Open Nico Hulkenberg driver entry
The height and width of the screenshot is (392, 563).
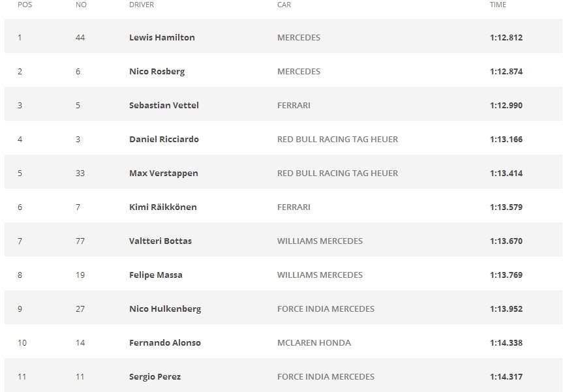[x=165, y=309]
